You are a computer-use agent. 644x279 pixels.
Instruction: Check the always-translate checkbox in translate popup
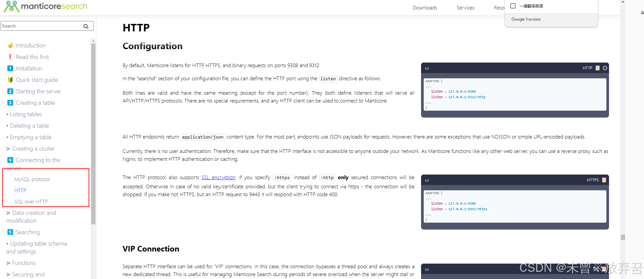click(x=513, y=6)
